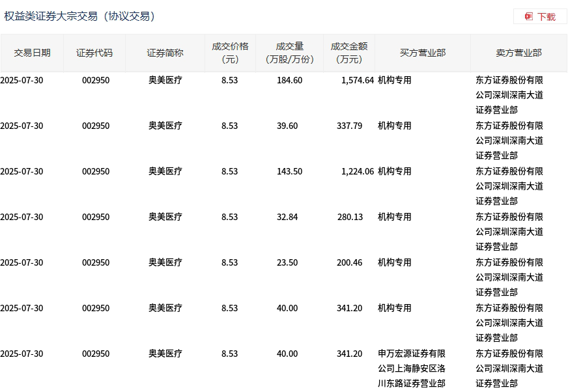The height and width of the screenshot is (392, 568).
Task: Click seller 东方证券 in the 280.13 row
Action: (509, 232)
